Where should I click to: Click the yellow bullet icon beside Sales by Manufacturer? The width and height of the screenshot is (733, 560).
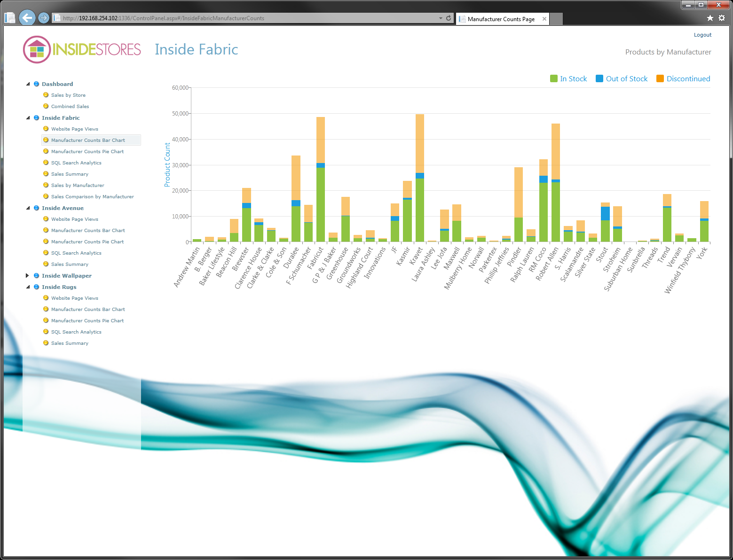click(46, 185)
